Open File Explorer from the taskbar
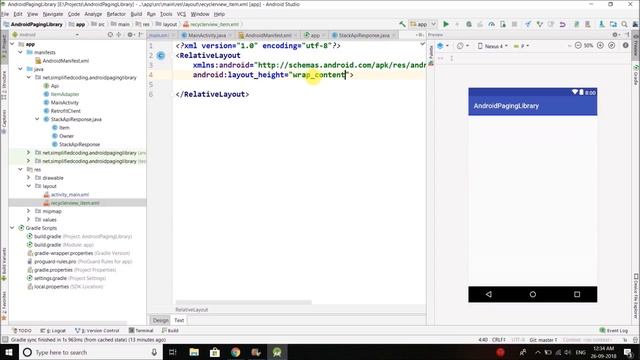The image size is (640, 360). (x=194, y=352)
